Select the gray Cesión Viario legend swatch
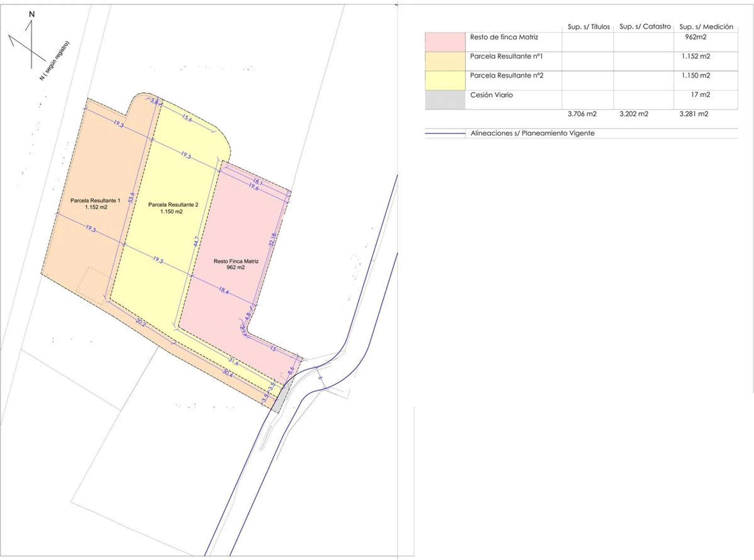This screenshot has width=754, height=560. click(x=445, y=100)
